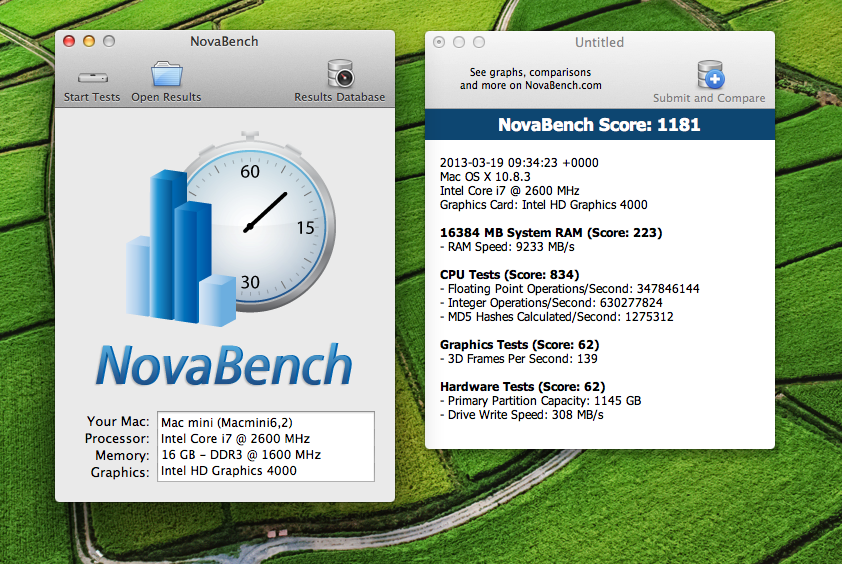
Task: Click the 'RAM Speed: 9233 MB/s' line
Action: point(507,247)
